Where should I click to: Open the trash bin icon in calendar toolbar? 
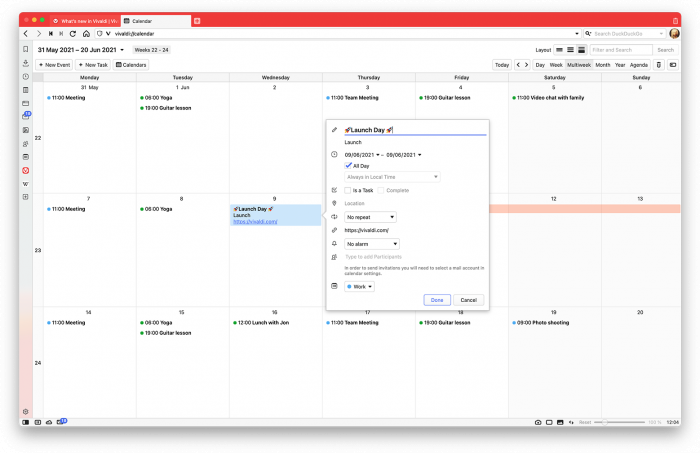[x=658, y=65]
